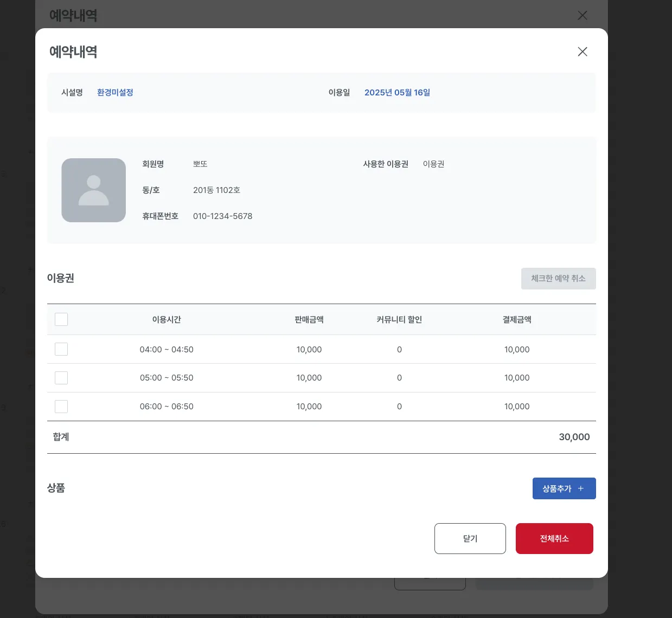Click the total amount 30,000

(574, 437)
